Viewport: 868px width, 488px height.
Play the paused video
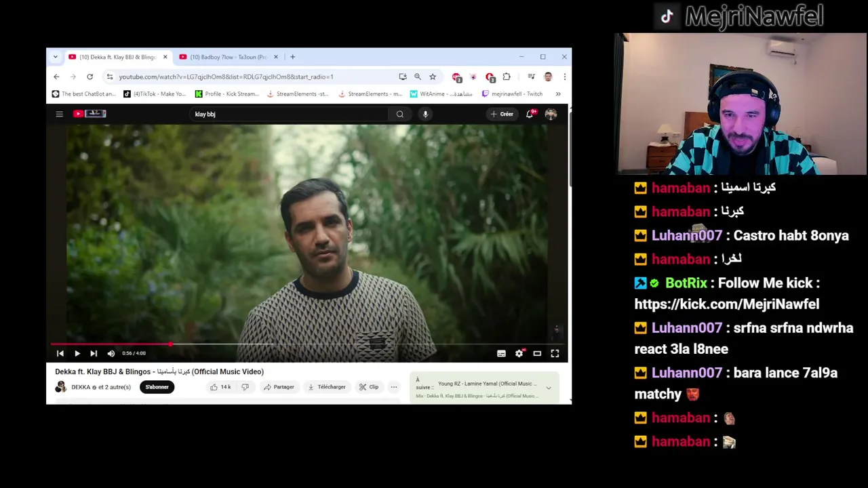point(77,353)
